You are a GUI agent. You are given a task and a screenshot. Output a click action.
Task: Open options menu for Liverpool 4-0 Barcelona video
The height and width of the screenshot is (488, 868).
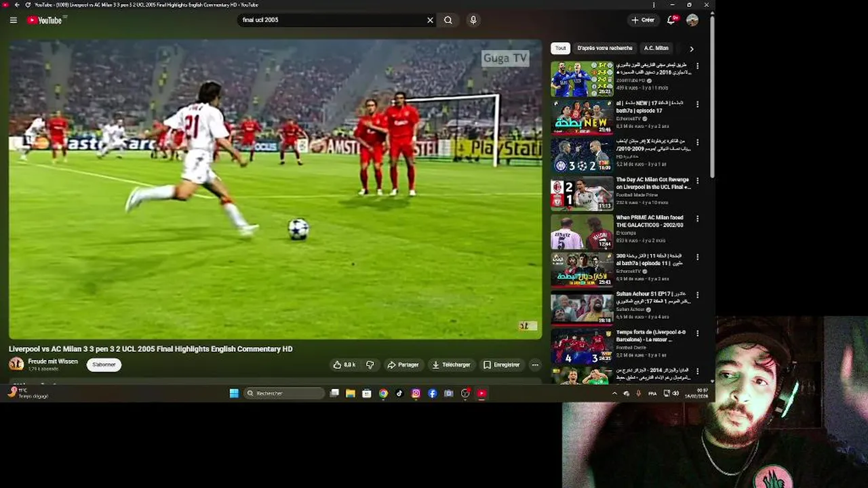pyautogui.click(x=697, y=333)
